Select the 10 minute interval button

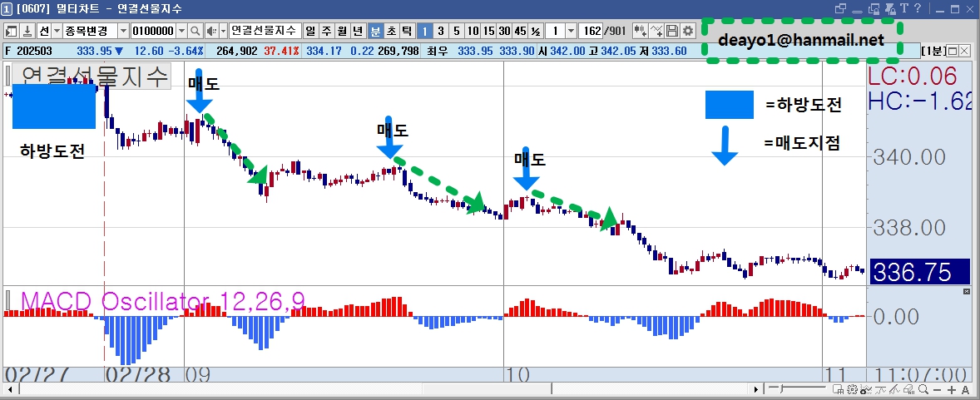(x=473, y=31)
